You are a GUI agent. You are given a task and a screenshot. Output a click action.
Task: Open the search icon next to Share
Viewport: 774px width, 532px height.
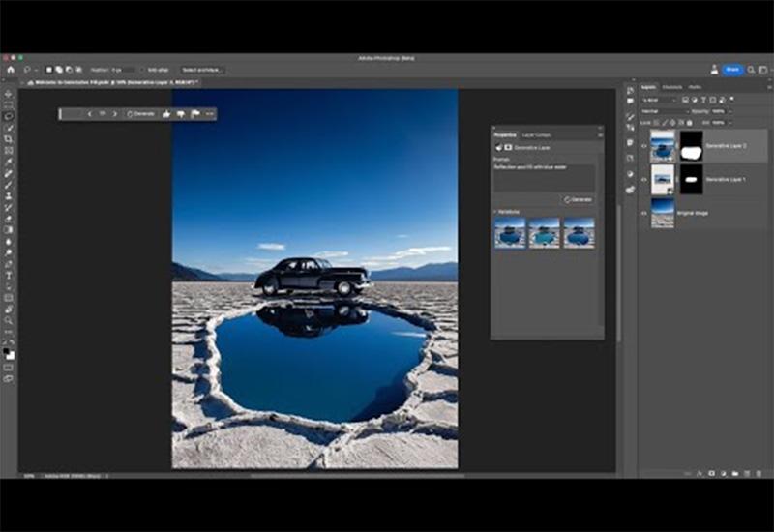[x=753, y=70]
